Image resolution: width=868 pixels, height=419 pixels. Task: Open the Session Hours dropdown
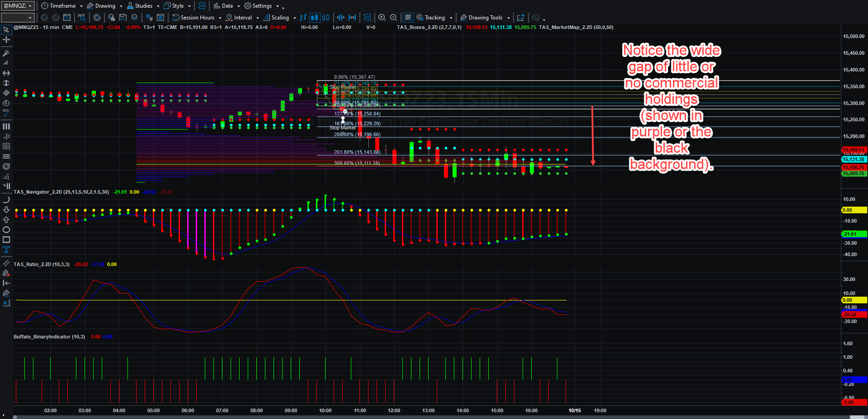click(x=197, y=18)
